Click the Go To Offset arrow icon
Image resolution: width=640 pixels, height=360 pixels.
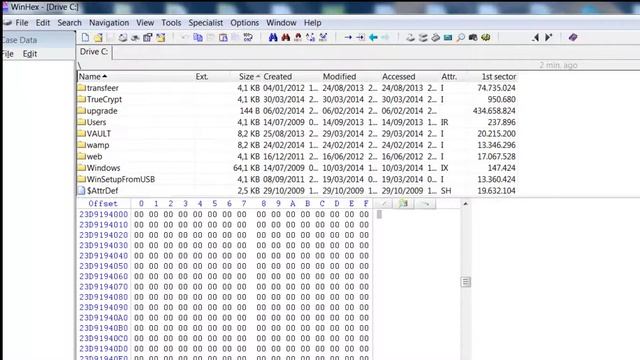pyautogui.click(x=348, y=38)
